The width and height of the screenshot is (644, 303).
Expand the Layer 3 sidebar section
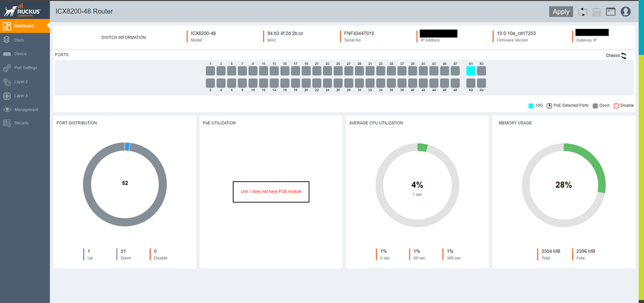(21, 95)
